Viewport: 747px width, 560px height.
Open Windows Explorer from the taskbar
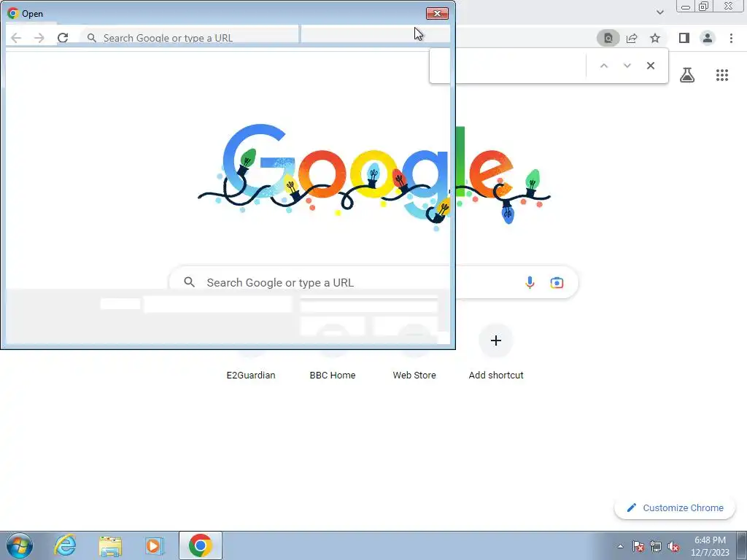pyautogui.click(x=110, y=545)
